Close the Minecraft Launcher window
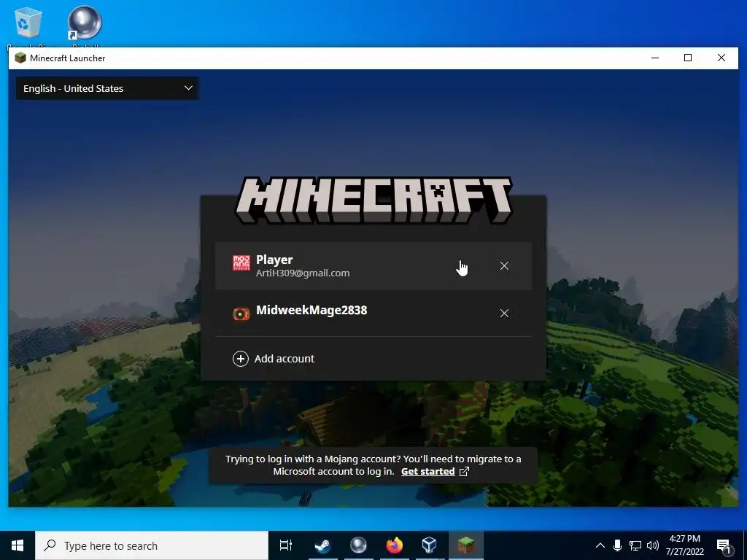Image resolution: width=747 pixels, height=560 pixels. [721, 58]
